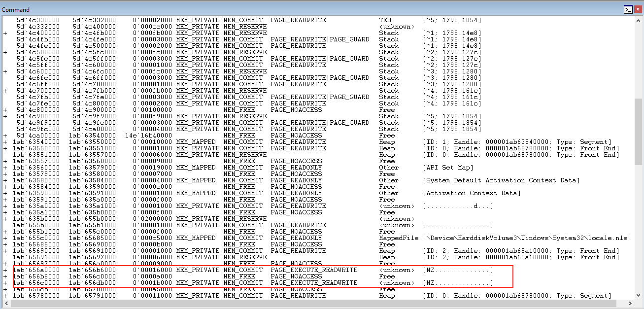
Task: Expand the plus marker for row 5d`4c800000
Action: click(5, 110)
